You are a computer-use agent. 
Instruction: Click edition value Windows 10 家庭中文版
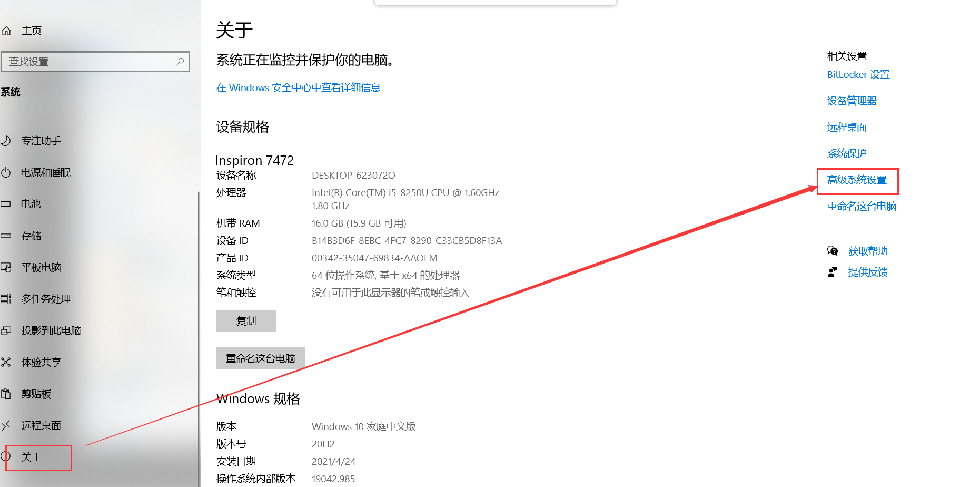coord(364,426)
